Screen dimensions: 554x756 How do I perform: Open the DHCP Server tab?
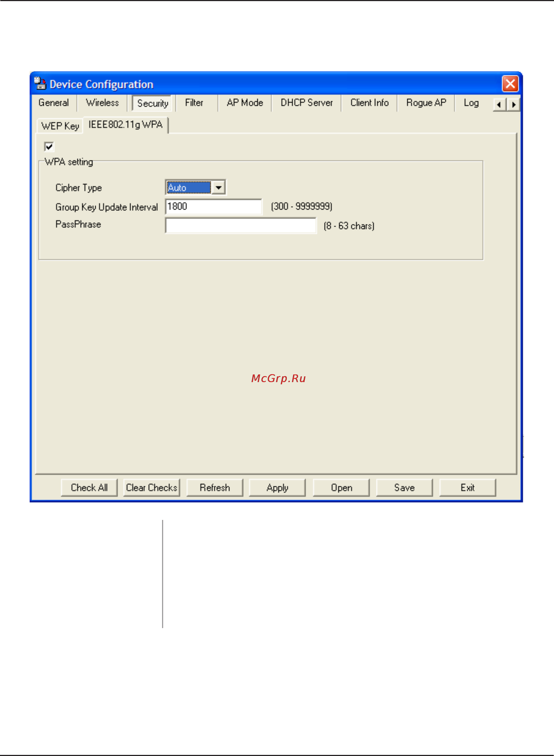click(307, 103)
